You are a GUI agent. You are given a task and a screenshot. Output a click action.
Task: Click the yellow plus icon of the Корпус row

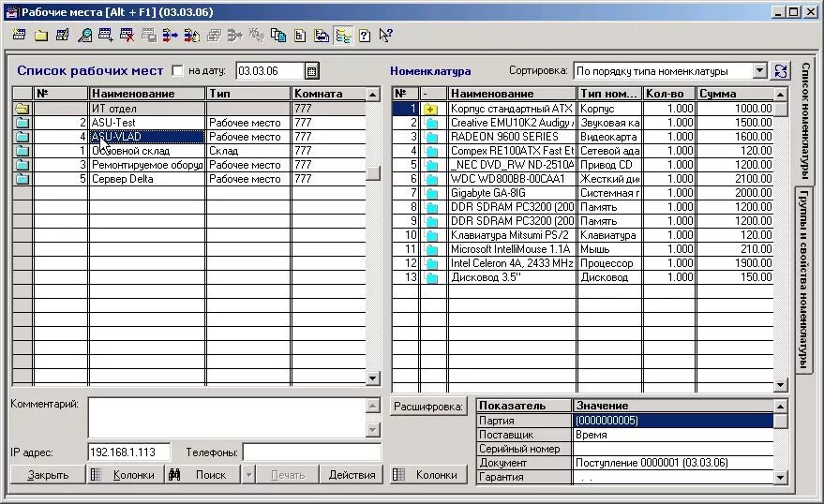(431, 110)
